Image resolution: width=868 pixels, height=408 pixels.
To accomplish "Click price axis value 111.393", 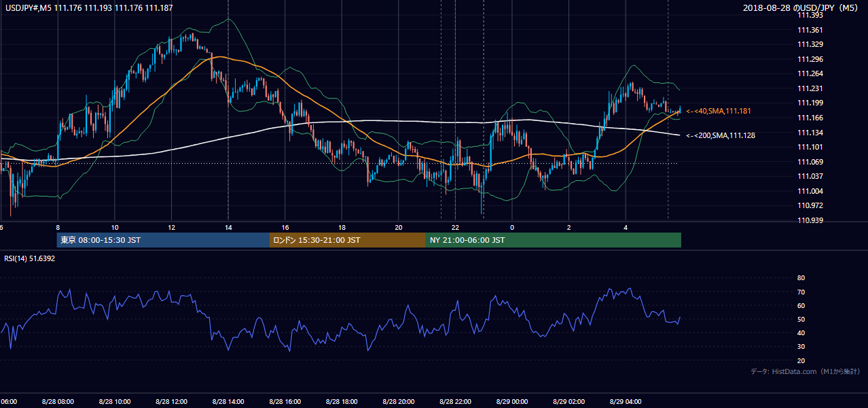I will click(810, 15).
